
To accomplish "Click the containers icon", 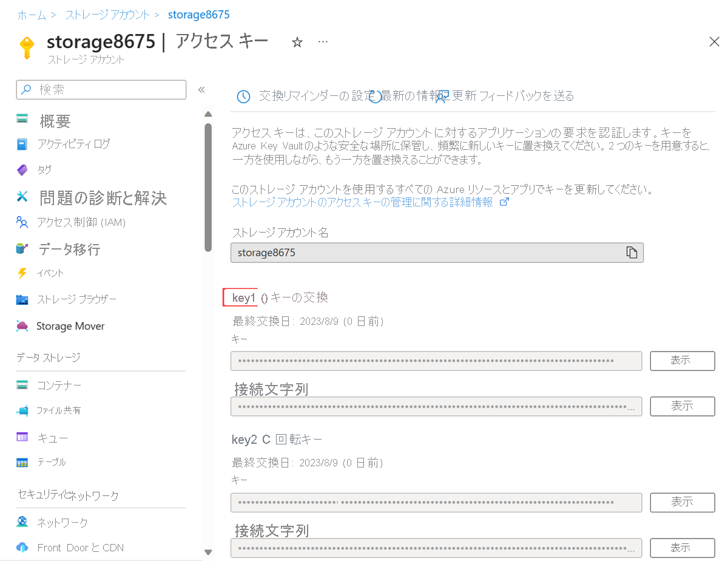I will 22,385.
